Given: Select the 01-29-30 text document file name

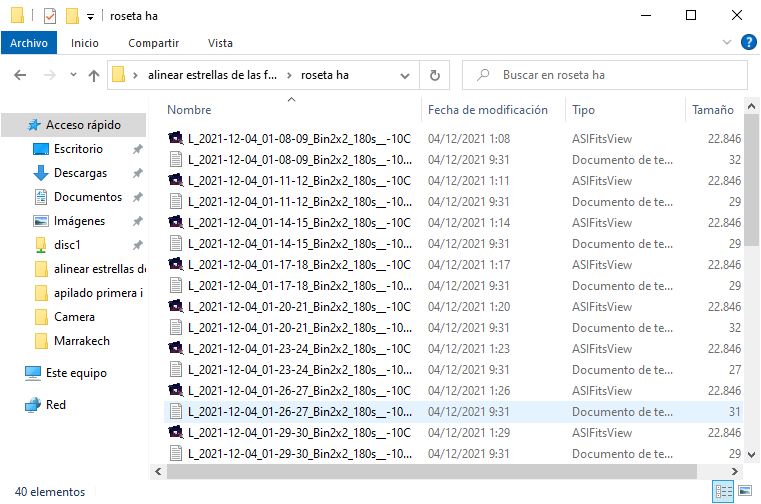Looking at the screenshot, I should pos(300,454).
